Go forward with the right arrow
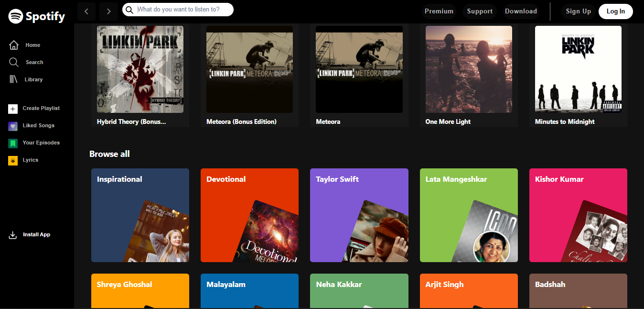Image resolution: width=644 pixels, height=309 pixels. coord(109,11)
